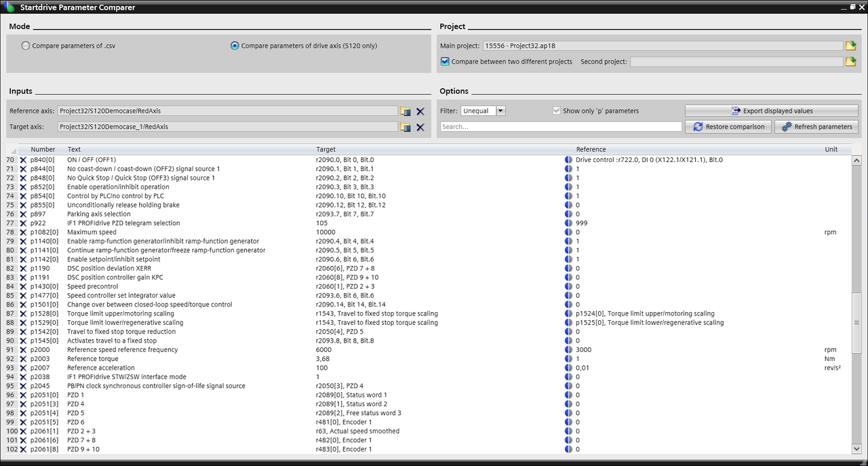The image size is (868, 466).
Task: Click compare icon for p2045 reference value
Action: pos(568,386)
